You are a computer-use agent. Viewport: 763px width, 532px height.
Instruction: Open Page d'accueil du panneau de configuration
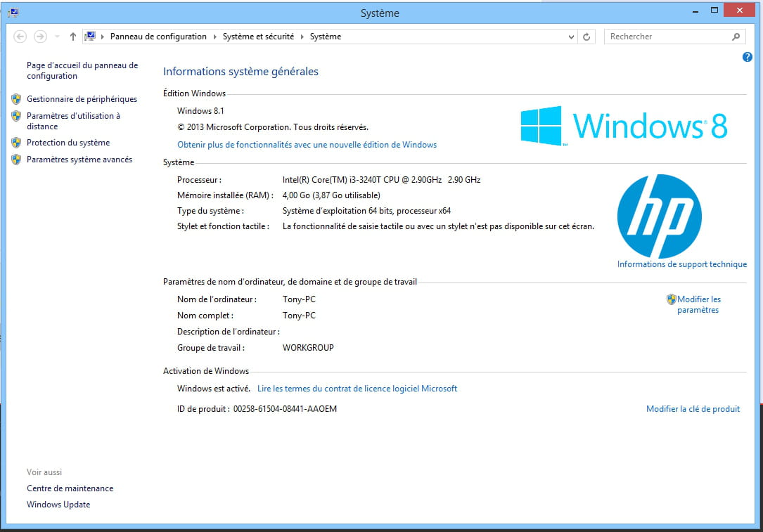[x=82, y=70]
